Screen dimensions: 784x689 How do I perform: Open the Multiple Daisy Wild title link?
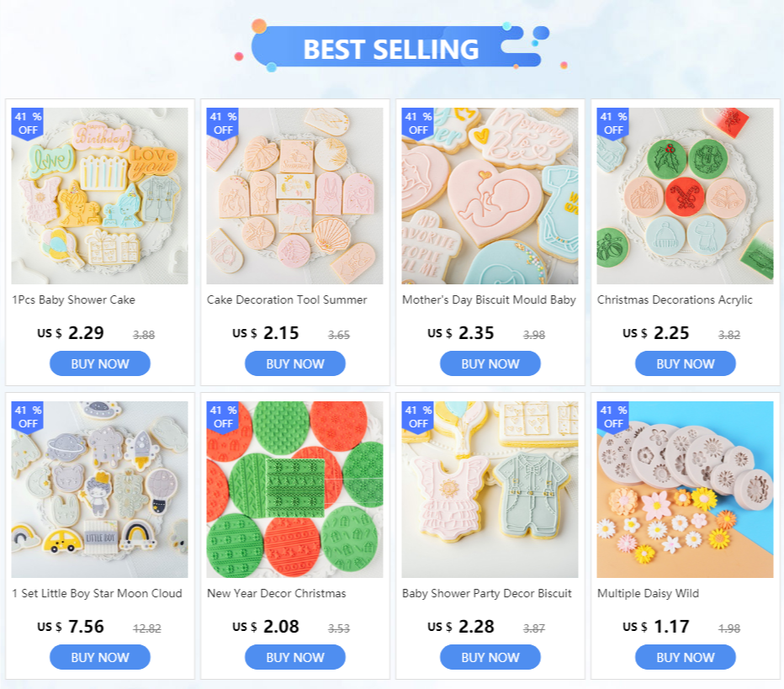[x=648, y=593]
